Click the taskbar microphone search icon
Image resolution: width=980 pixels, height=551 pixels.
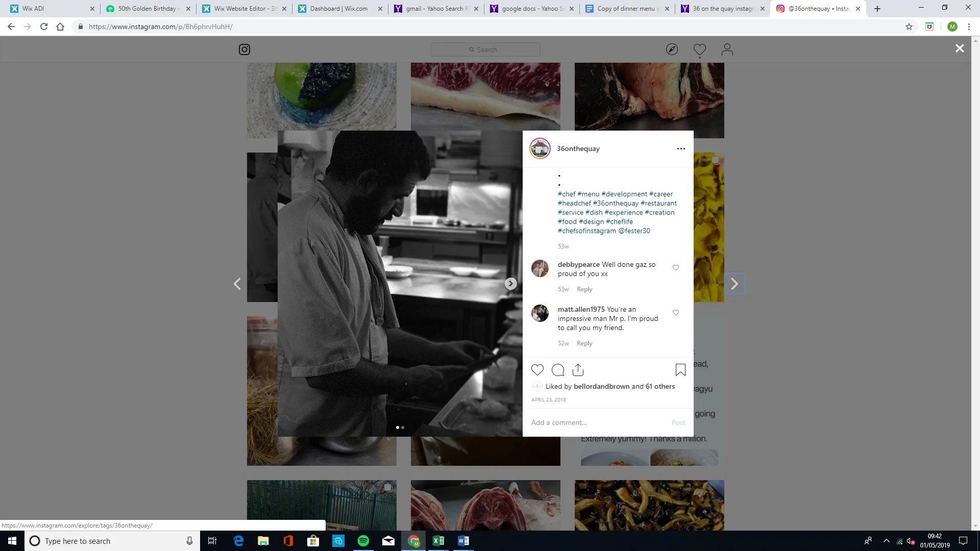pyautogui.click(x=189, y=541)
